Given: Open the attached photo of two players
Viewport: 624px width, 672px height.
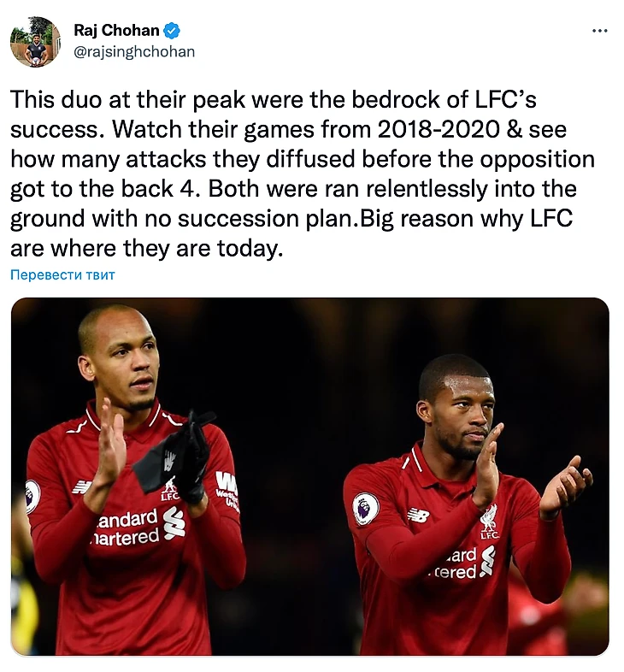Looking at the screenshot, I should point(309,476).
